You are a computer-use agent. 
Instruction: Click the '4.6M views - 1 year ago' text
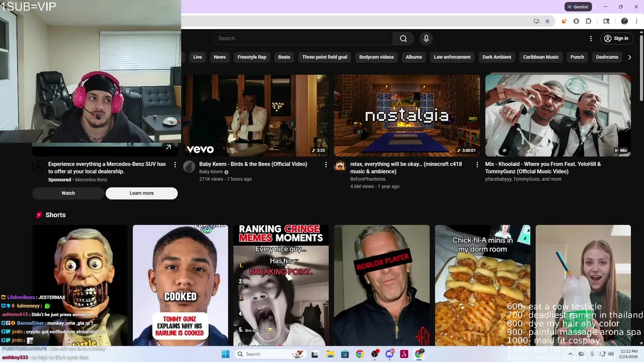pos(375,186)
